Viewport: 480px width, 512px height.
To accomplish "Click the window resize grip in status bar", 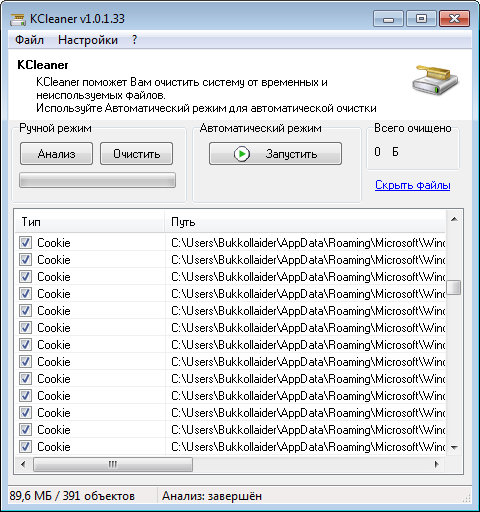I will pos(466,498).
